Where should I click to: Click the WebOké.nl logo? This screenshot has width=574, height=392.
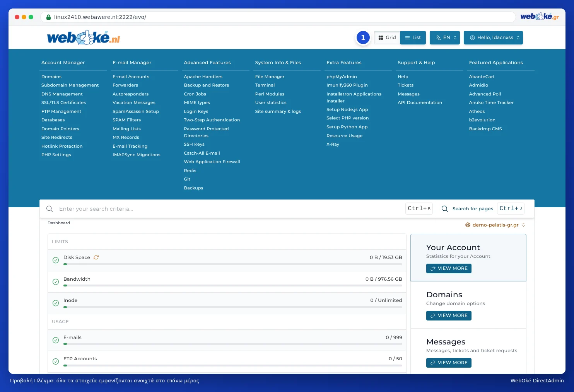(84, 37)
